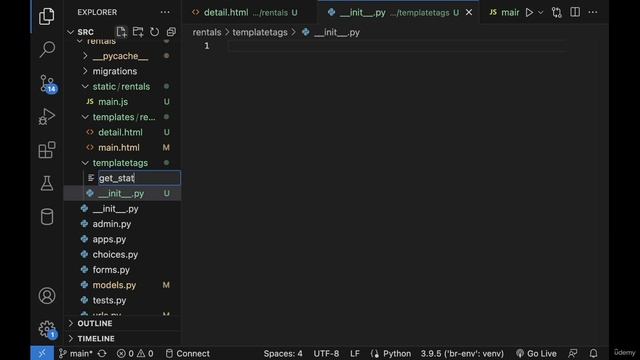Open Run and Debug view
The image size is (640, 360).
[47, 117]
